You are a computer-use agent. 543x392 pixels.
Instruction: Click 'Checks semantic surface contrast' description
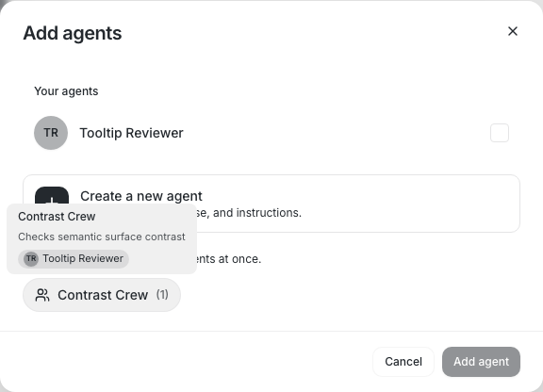pyautogui.click(x=102, y=237)
